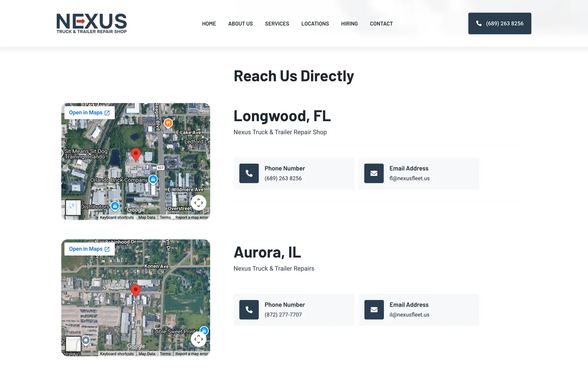Click the Nexus logo in header
Screen dimensions: 588x368
92,24
